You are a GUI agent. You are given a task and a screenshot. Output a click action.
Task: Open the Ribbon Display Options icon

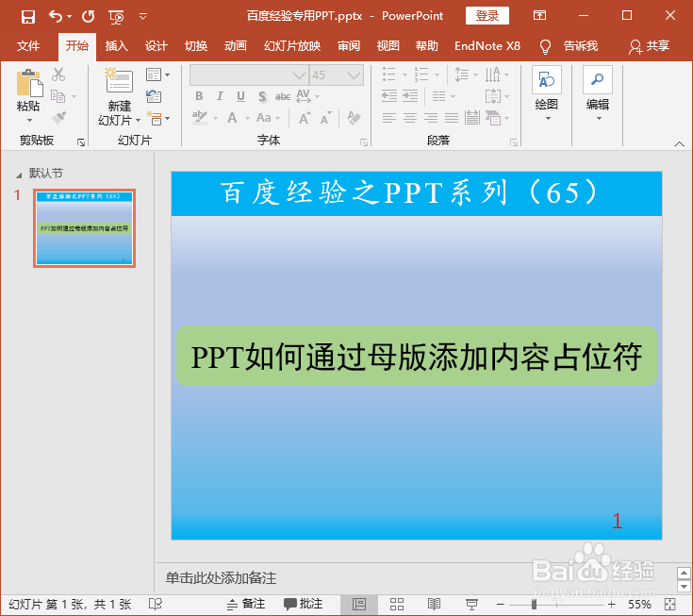click(539, 15)
